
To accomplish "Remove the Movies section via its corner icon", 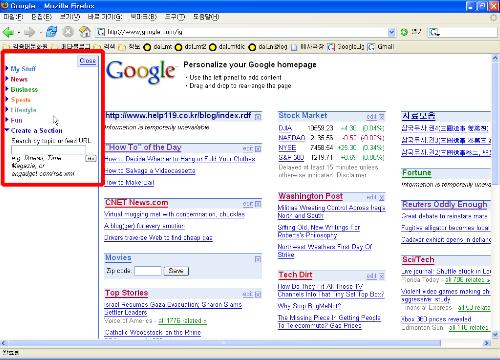I will 258,259.
